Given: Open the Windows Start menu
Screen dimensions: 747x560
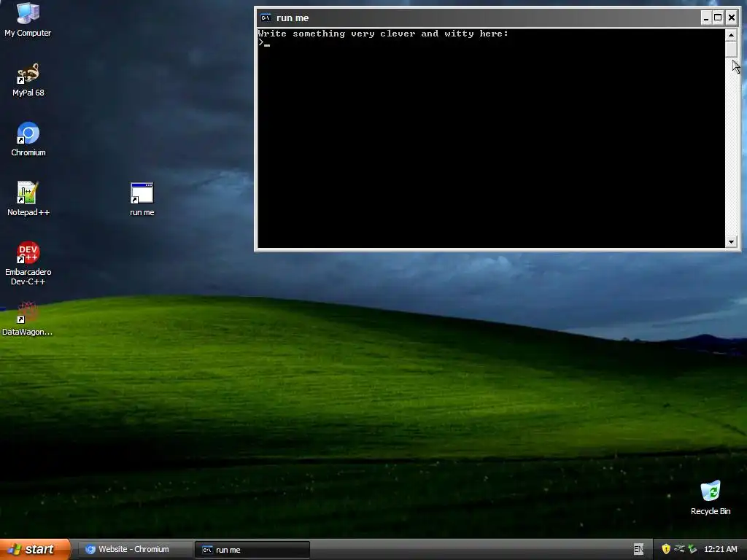Looking at the screenshot, I should click(35, 549).
